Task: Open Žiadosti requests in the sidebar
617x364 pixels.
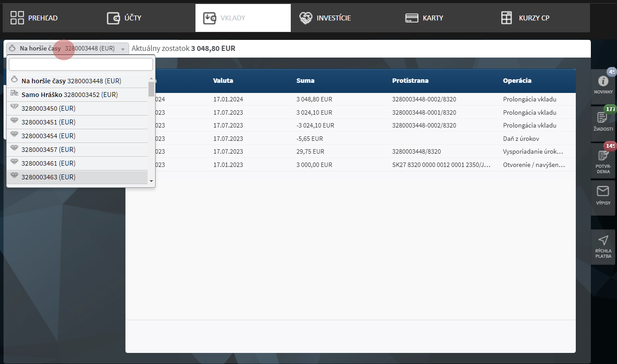Action: (603, 120)
